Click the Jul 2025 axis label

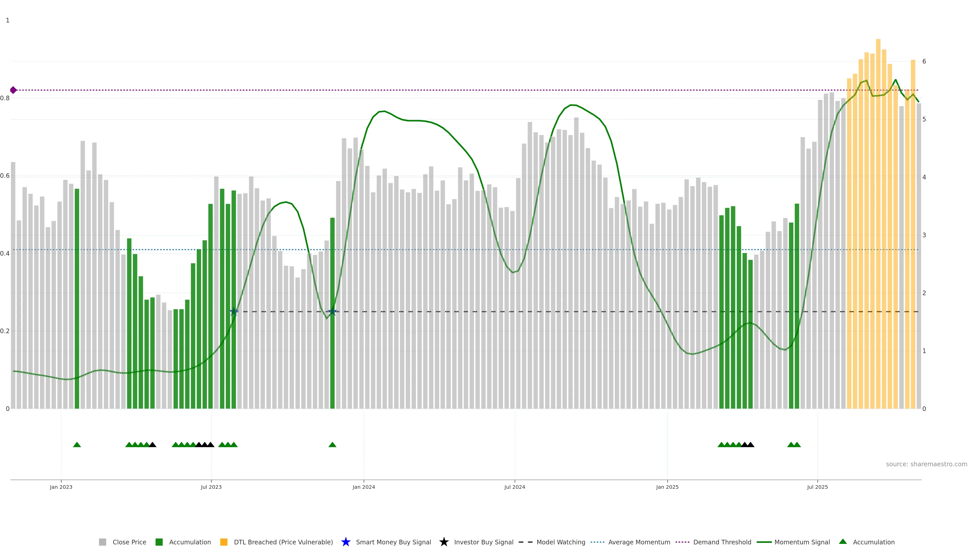coord(817,487)
